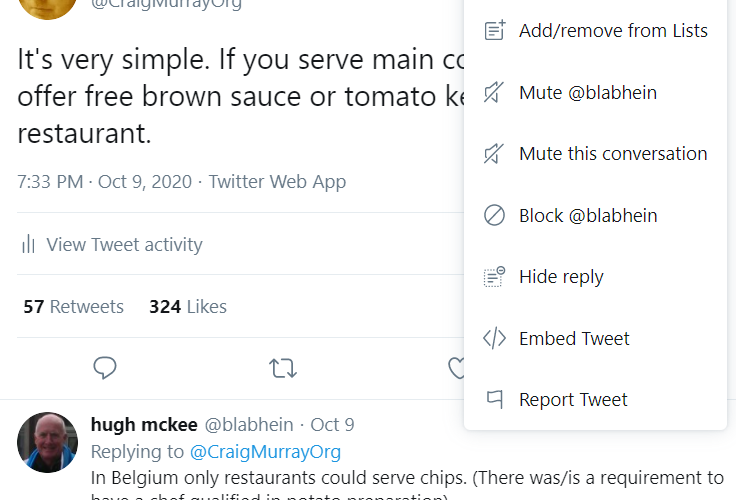Click the Add/remove from Lists icon
Image resolution: width=736 pixels, height=500 pixels.
pyautogui.click(x=494, y=31)
